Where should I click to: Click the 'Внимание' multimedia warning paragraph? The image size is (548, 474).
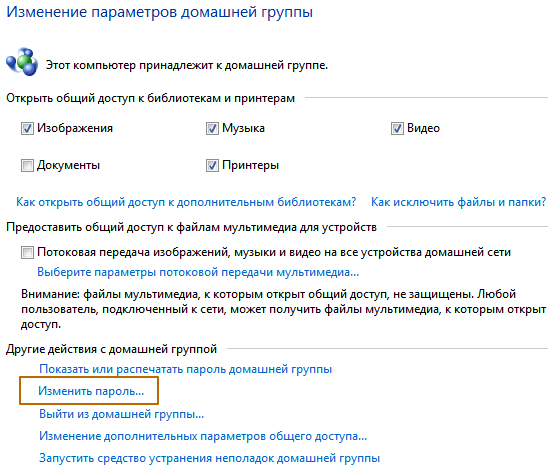coord(283,309)
